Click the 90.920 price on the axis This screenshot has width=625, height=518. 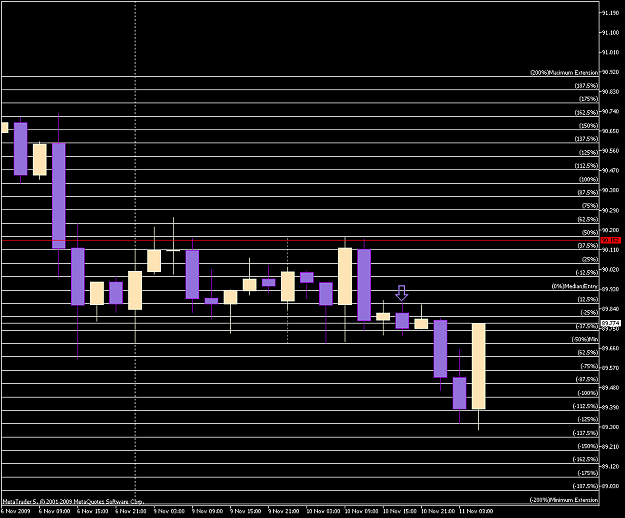pyautogui.click(x=610, y=72)
